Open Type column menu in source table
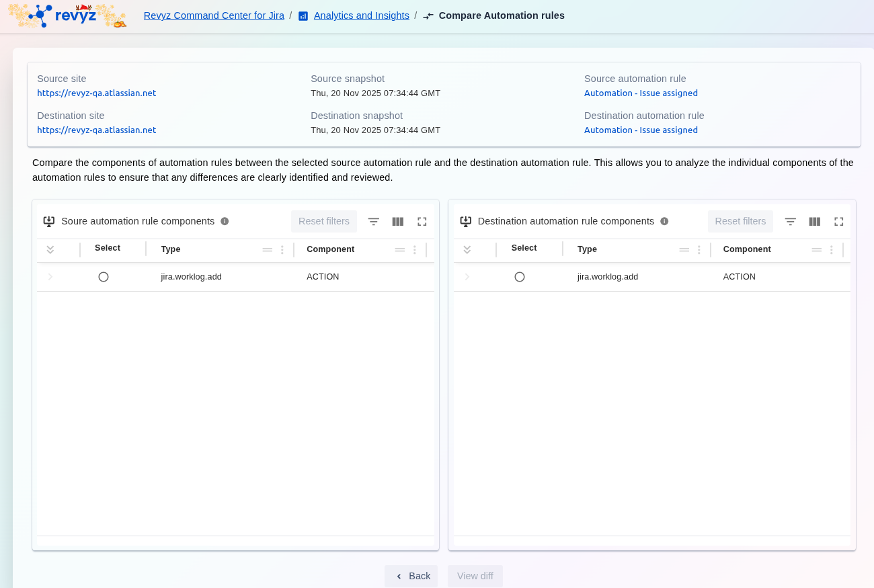This screenshot has height=588, width=874. click(282, 249)
